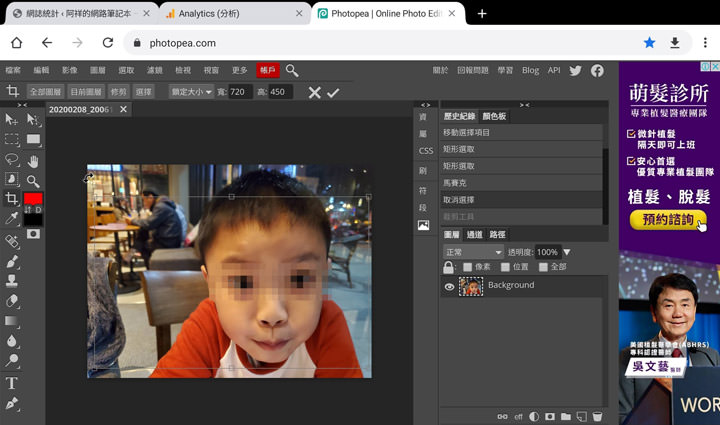Tick the 像素 lock checkbox

click(x=467, y=267)
